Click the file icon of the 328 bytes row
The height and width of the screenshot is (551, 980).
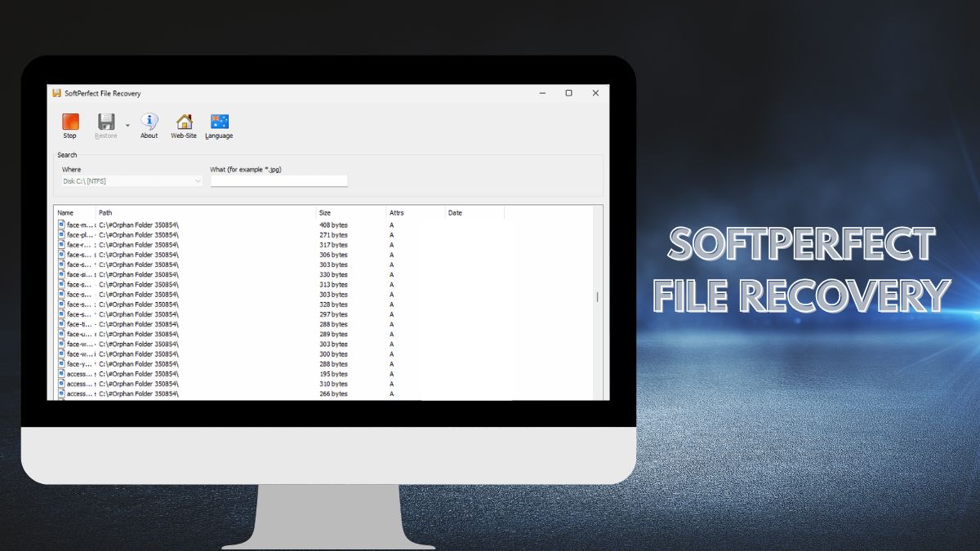pyautogui.click(x=61, y=304)
